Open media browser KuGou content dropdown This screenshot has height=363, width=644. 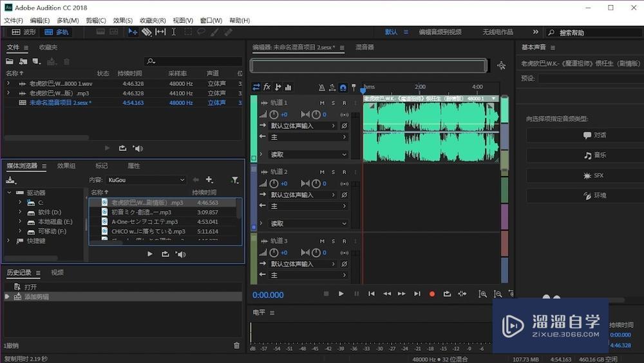click(146, 180)
